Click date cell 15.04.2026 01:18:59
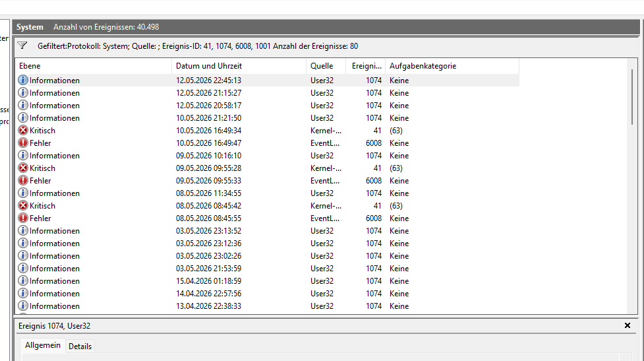This screenshot has width=644, height=361. coord(209,281)
